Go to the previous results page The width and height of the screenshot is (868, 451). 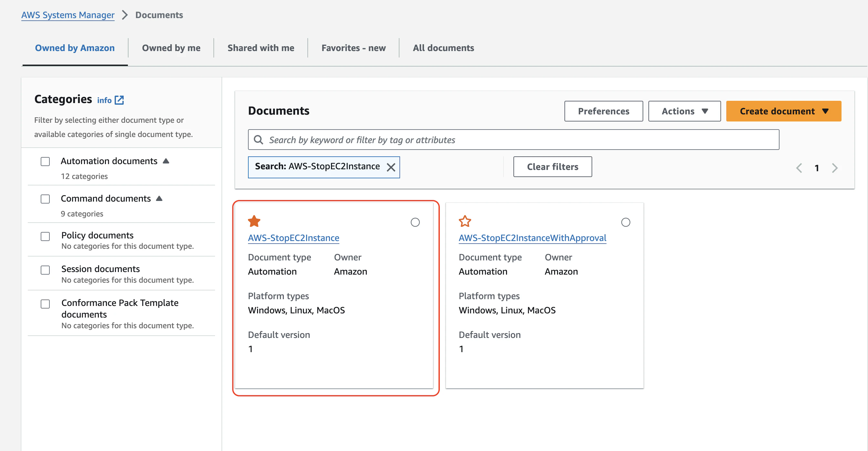[799, 168]
